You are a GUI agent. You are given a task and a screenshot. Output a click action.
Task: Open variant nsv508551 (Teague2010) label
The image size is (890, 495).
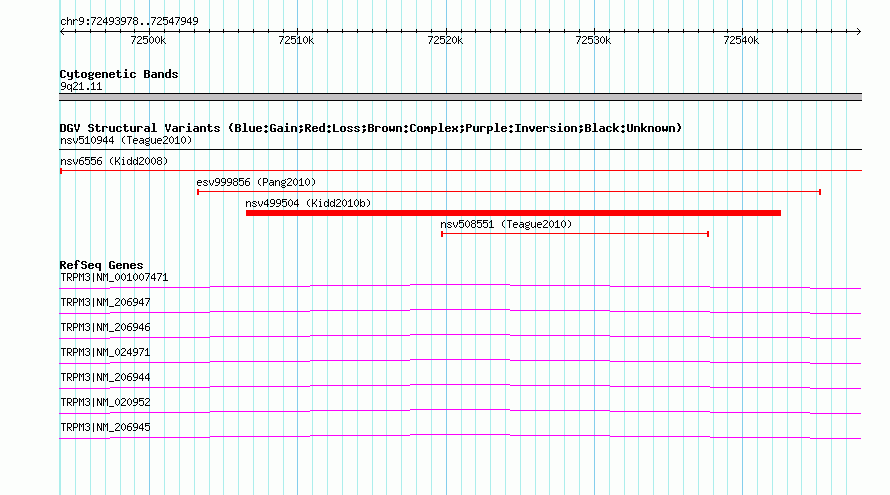(x=506, y=224)
